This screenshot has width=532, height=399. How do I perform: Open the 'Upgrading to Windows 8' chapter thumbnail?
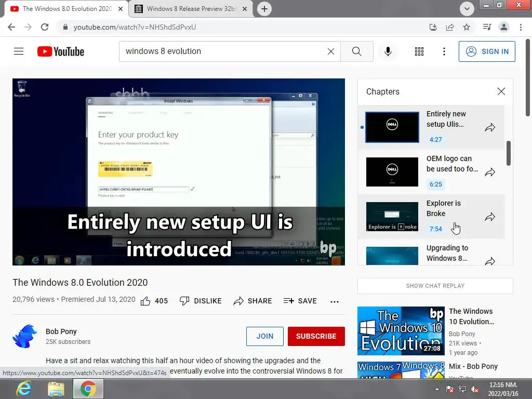point(392,256)
